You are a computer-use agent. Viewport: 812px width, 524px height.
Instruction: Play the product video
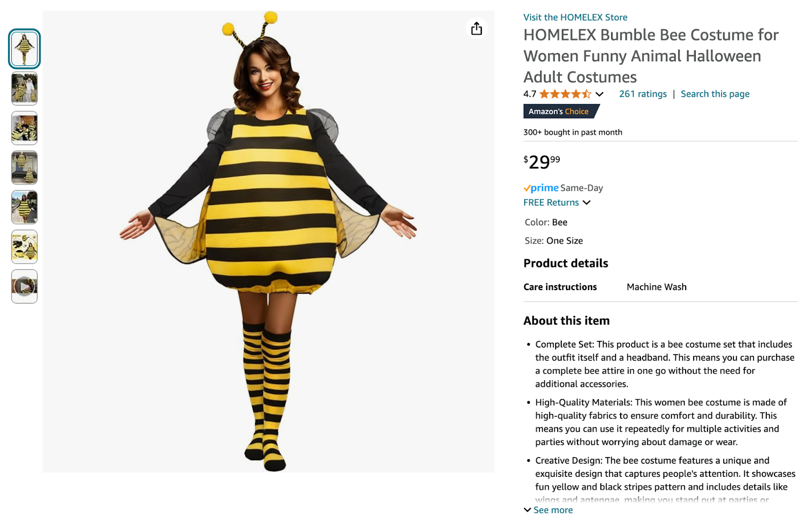[24, 286]
